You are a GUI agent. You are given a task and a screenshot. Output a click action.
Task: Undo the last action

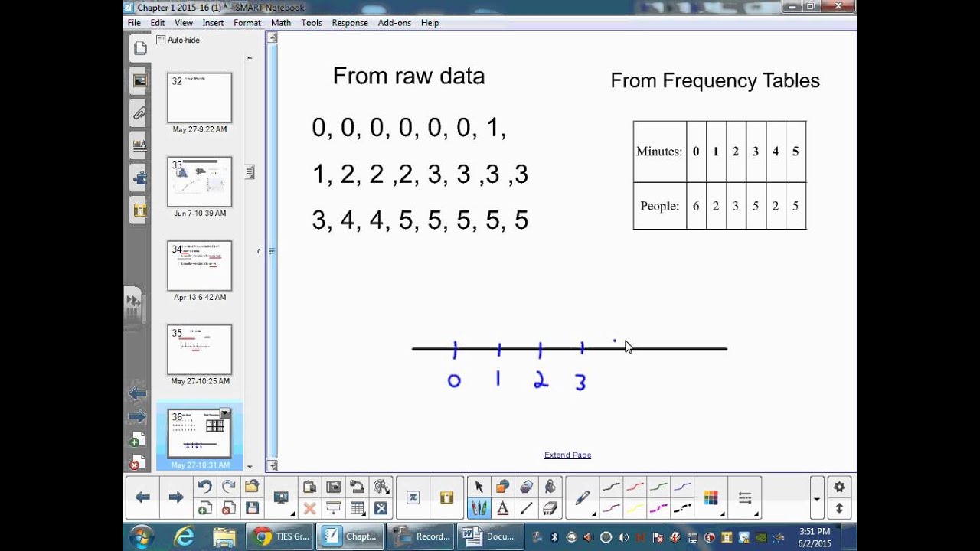tap(204, 487)
